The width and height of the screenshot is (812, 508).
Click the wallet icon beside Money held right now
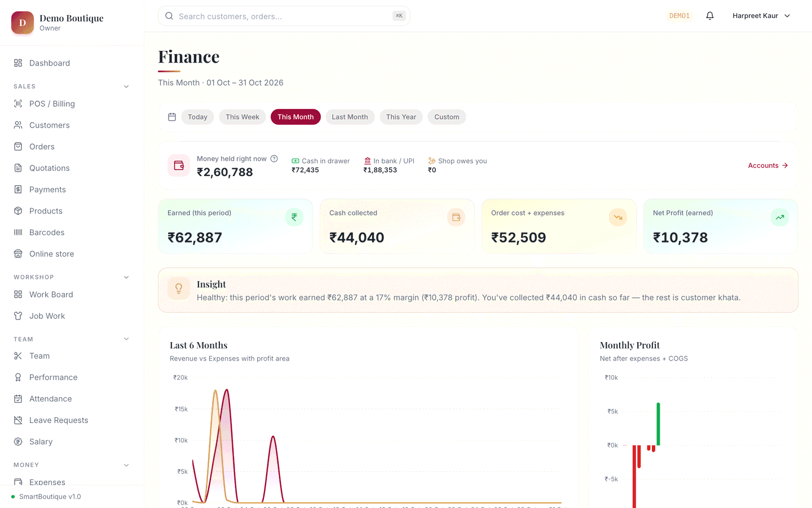[x=179, y=165]
